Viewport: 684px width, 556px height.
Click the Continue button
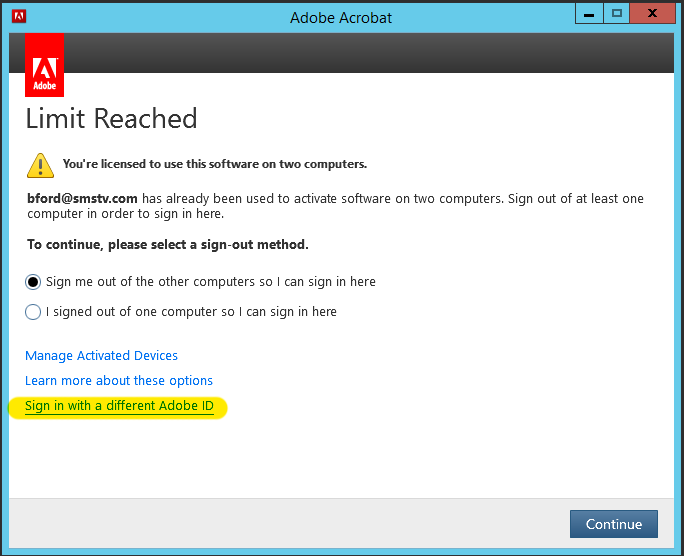coord(613,524)
